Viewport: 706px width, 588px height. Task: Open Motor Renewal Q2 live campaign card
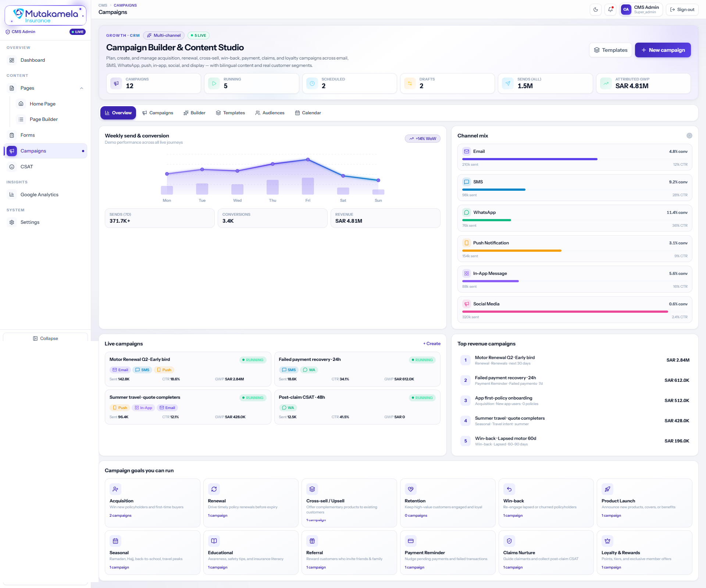point(188,369)
